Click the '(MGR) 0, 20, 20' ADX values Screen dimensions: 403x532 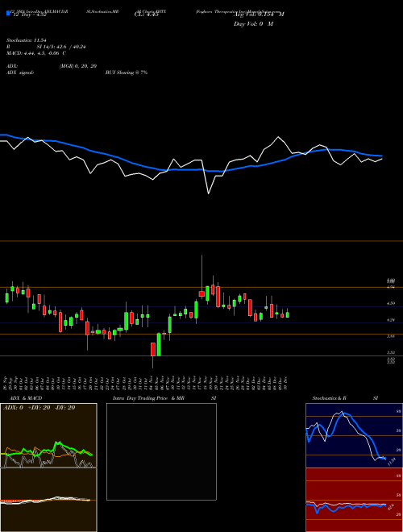[x=78, y=66]
